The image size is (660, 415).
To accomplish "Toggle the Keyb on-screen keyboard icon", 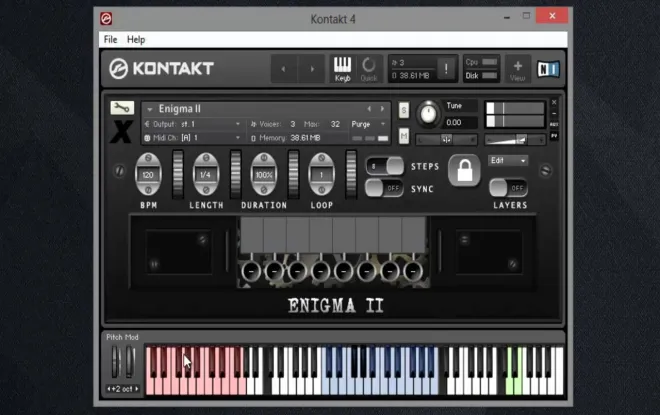I will point(342,69).
